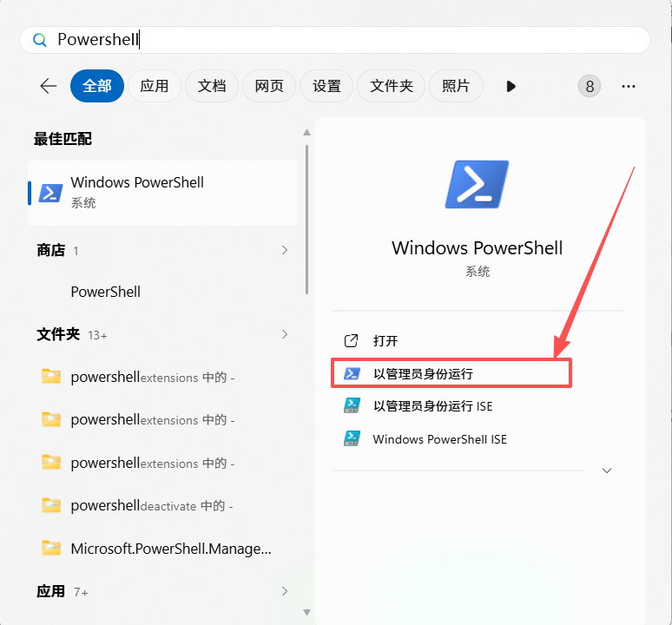The height and width of the screenshot is (625, 672).
Task: Switch to the 设置 filter tab
Action: (326, 86)
